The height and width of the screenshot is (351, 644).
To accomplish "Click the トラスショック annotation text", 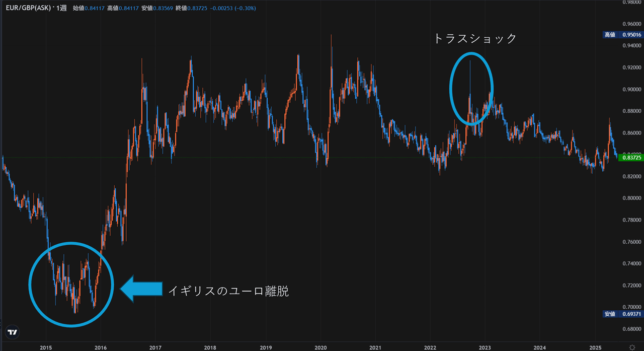I will [475, 39].
